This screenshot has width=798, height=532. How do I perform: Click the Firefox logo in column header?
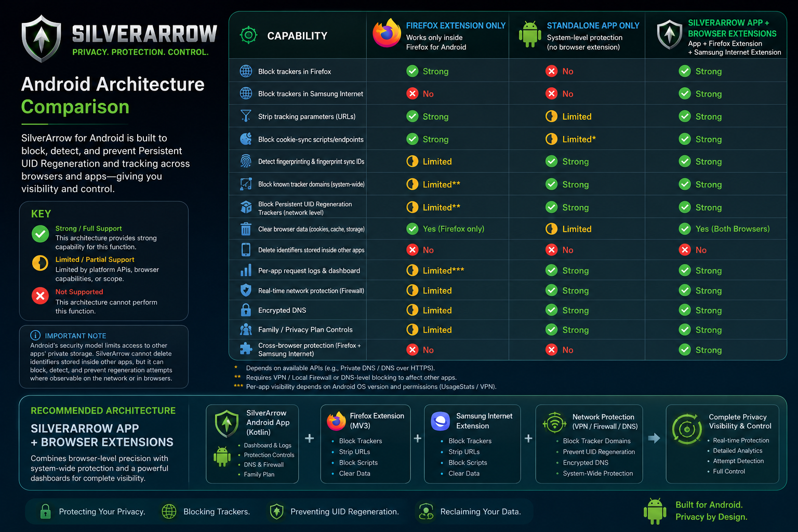coord(387,33)
